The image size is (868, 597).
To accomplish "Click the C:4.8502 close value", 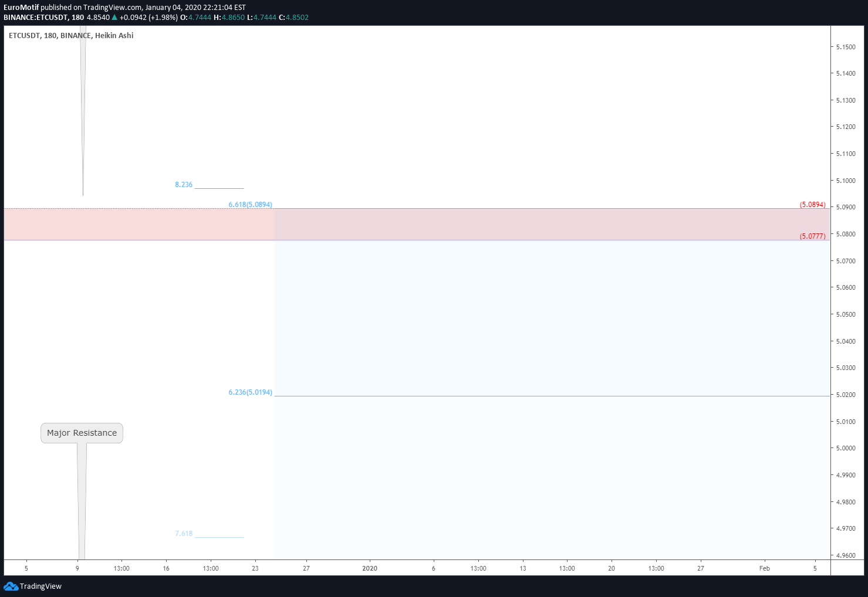I will click(293, 18).
